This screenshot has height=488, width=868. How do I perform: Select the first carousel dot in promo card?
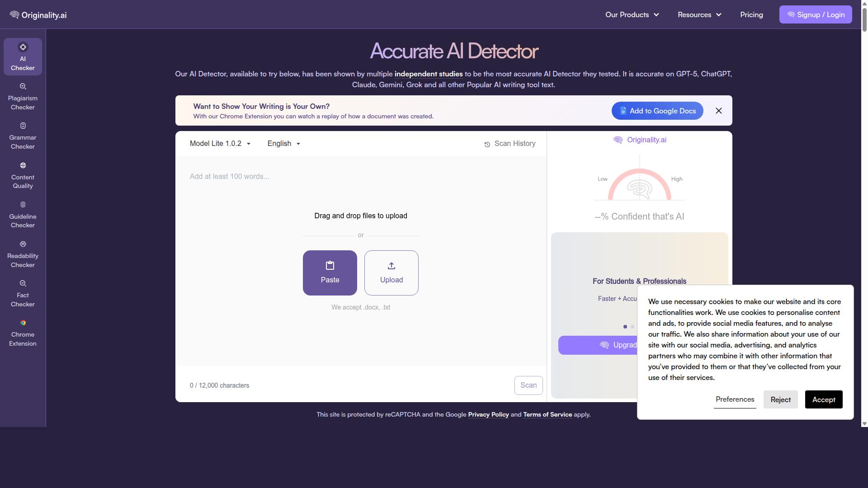pyautogui.click(x=625, y=327)
